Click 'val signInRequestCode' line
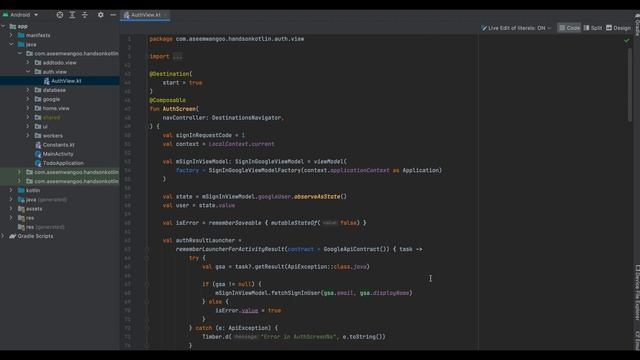This screenshot has width=640, height=360. click(204, 135)
